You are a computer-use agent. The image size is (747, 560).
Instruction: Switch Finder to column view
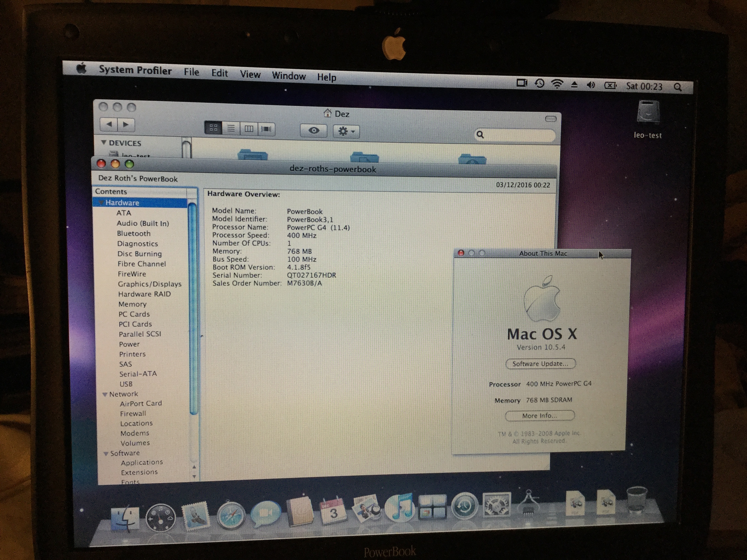pos(249,129)
